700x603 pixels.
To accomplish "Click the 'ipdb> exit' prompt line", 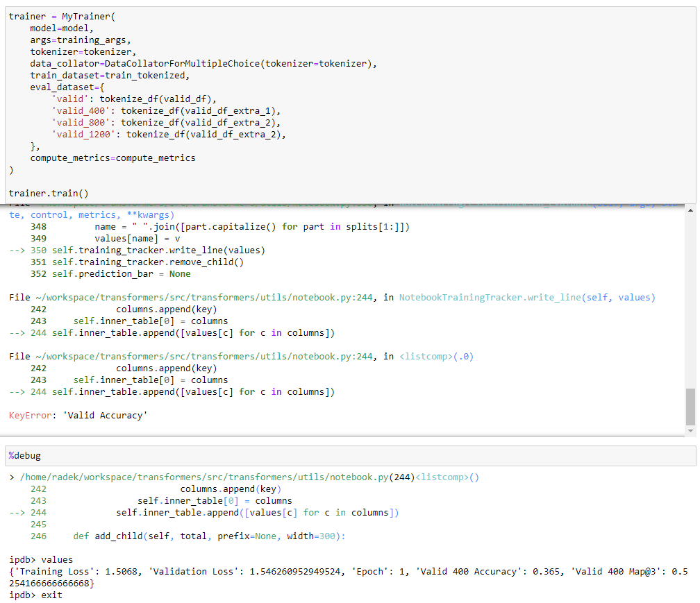I will pyautogui.click(x=35, y=595).
